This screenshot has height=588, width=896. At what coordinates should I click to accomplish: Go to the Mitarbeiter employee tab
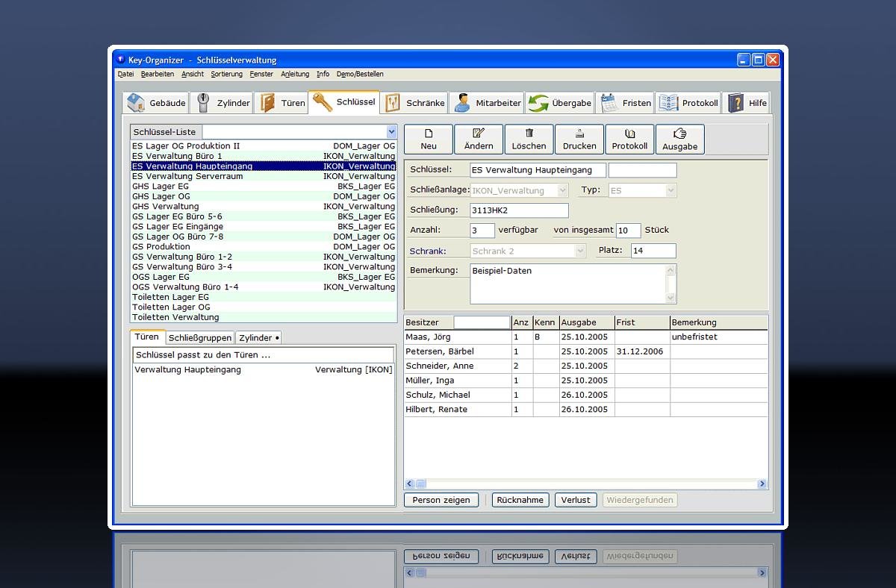click(x=488, y=103)
